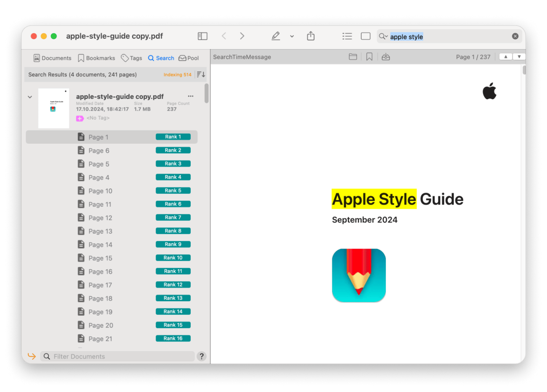Open sort order menu for results
The width and height of the screenshot is (547, 392).
[201, 74]
